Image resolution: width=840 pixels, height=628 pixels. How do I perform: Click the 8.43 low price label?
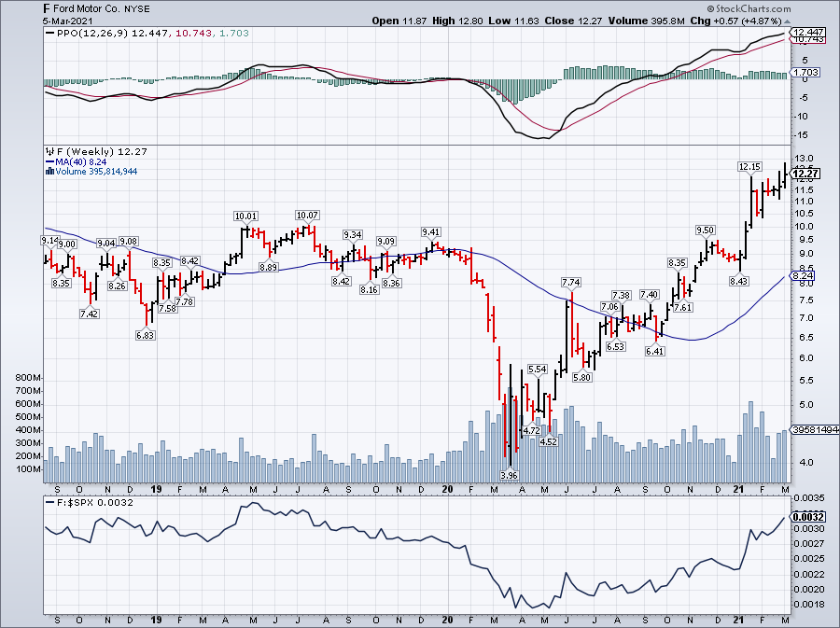point(739,281)
